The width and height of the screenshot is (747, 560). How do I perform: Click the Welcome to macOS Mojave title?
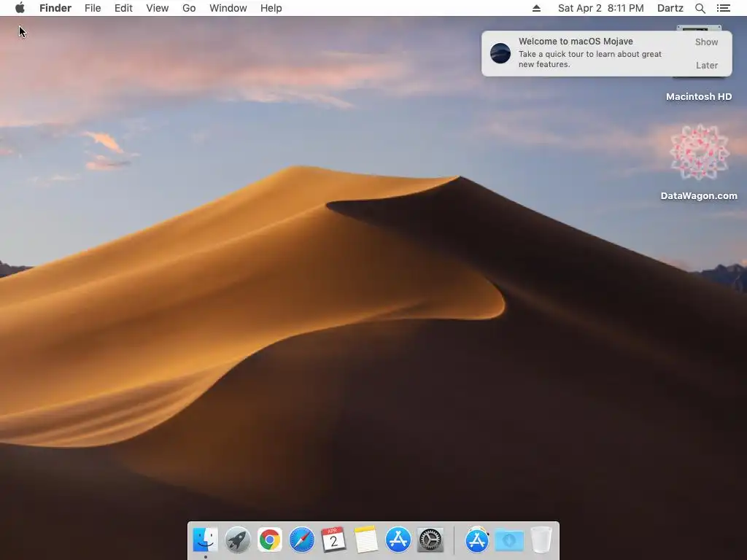pyautogui.click(x=576, y=42)
